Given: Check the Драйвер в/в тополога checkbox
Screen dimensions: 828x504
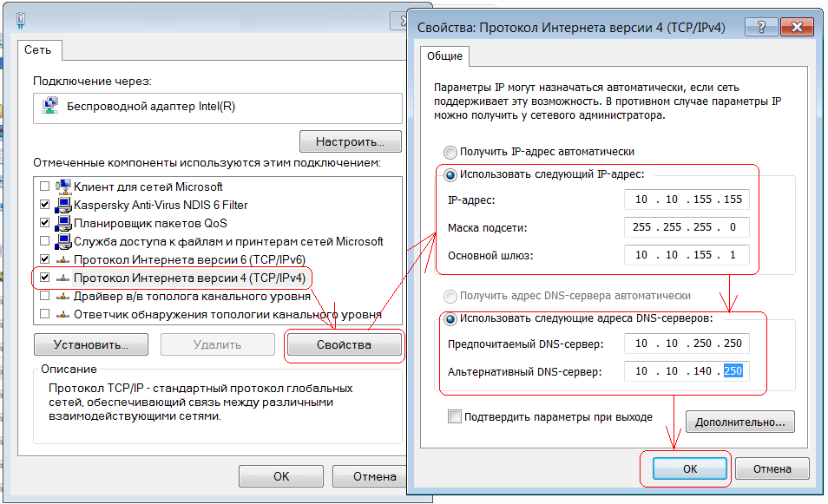Looking at the screenshot, I should coord(45,296).
